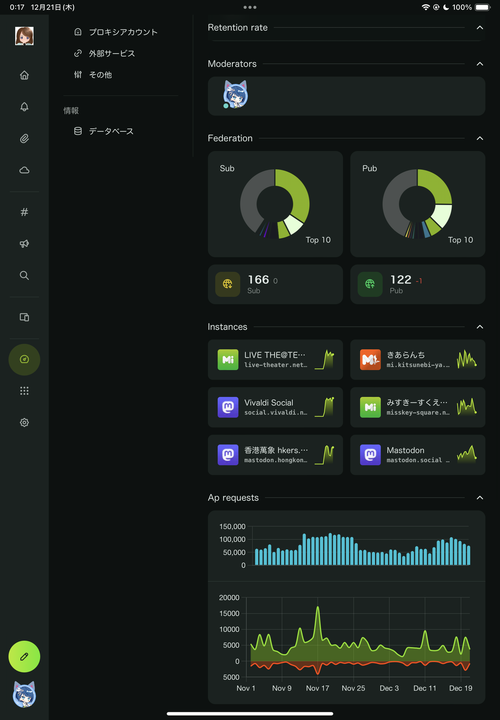The image size is (500, 720).
Task: Select the highlighted Control Panel gauge icon
Action: [x=24, y=360]
